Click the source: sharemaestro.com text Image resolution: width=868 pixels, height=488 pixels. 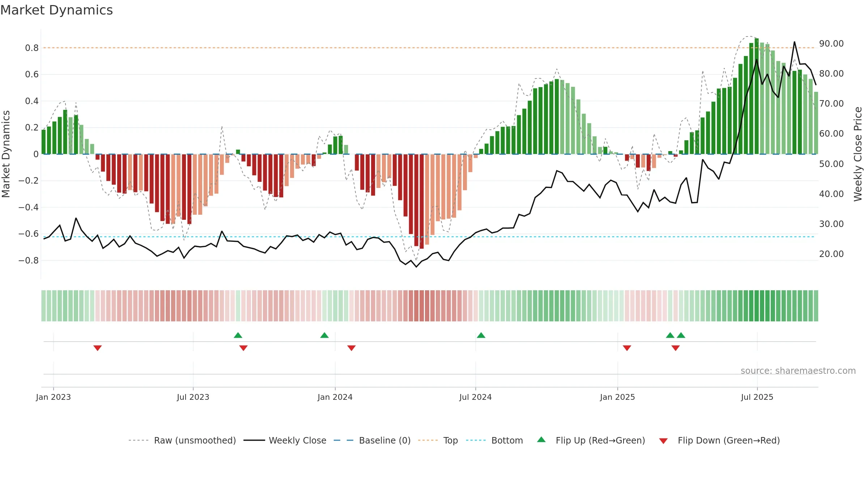tap(798, 371)
